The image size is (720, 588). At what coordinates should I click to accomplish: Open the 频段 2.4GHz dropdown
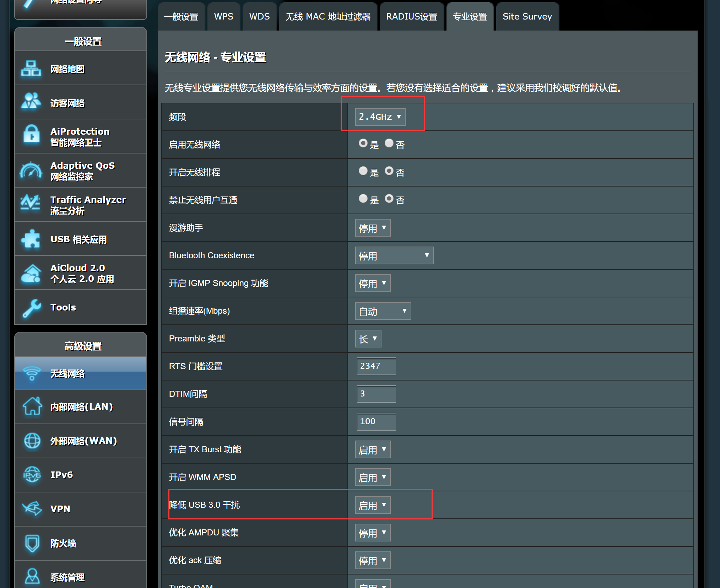click(380, 117)
